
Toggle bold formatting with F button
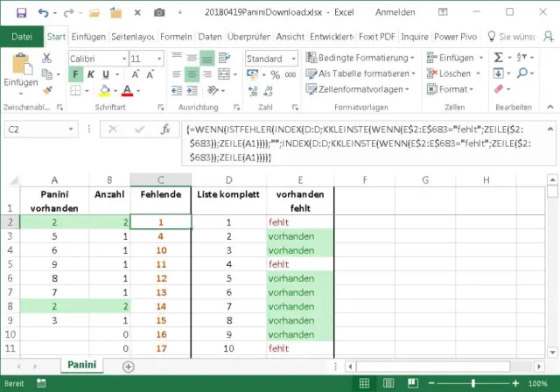(77, 74)
